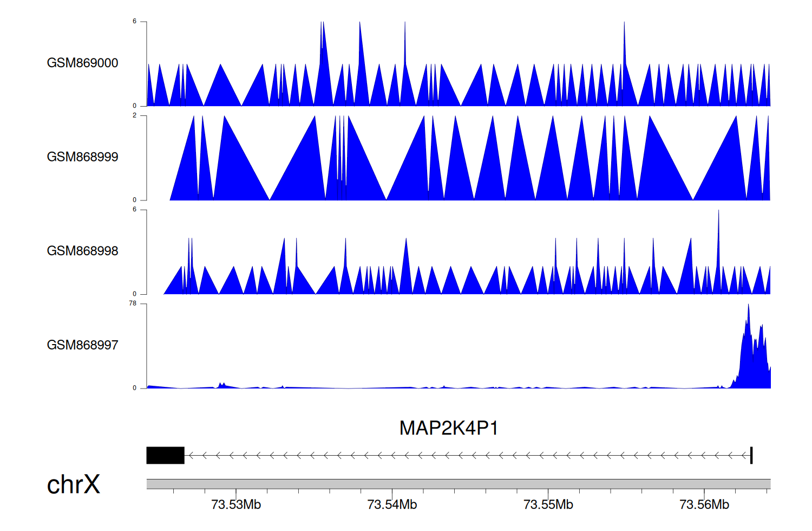
Task: Click the chrX chromosome label
Action: [x=74, y=484]
